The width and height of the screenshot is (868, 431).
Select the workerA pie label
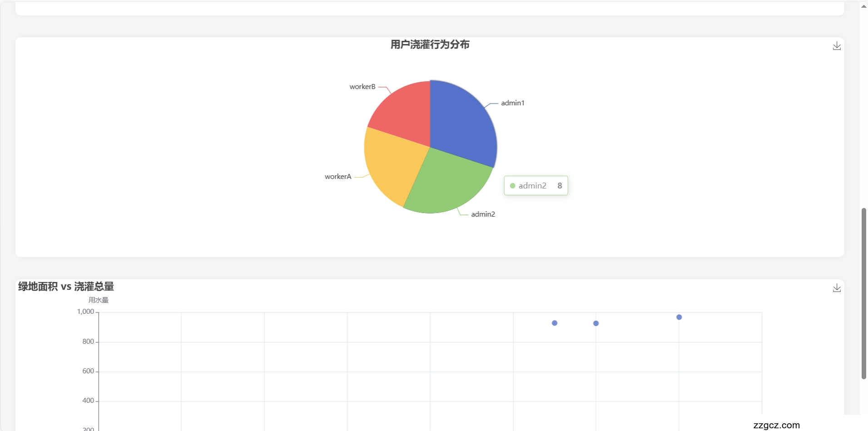338,177
